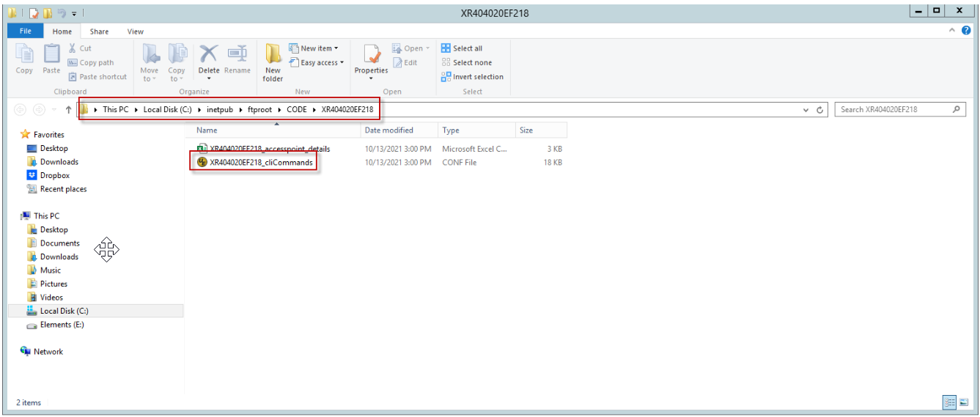The width and height of the screenshot is (980, 417).
Task: Click CODE in address breadcrumb
Action: click(297, 109)
